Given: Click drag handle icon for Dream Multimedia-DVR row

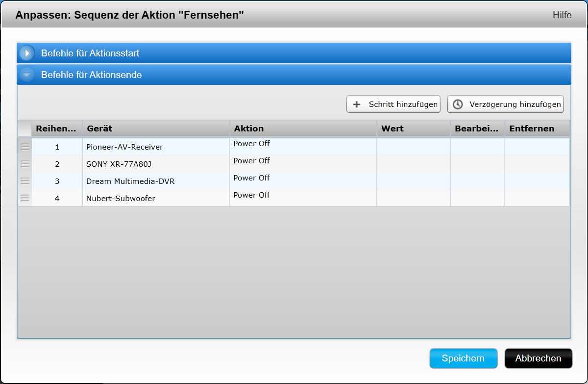Looking at the screenshot, I should tap(25, 181).
